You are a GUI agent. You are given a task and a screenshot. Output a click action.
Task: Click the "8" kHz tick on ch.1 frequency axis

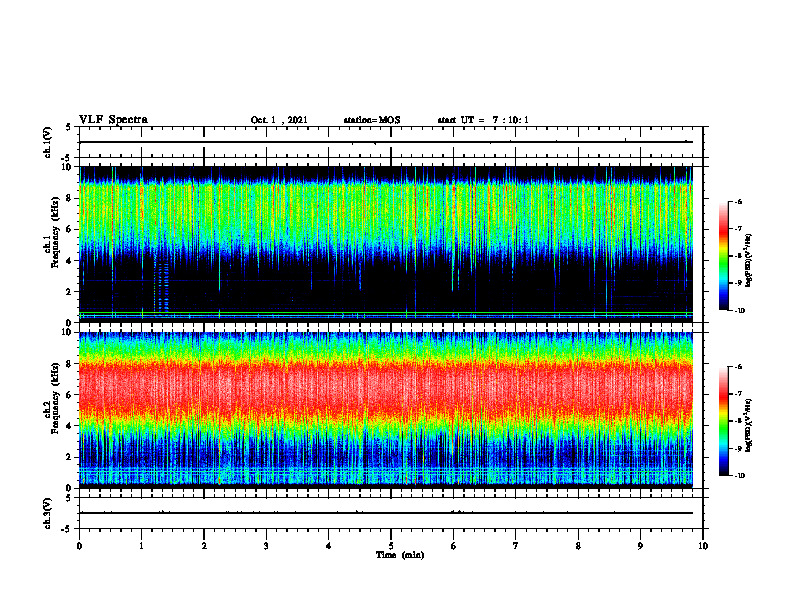[70, 198]
